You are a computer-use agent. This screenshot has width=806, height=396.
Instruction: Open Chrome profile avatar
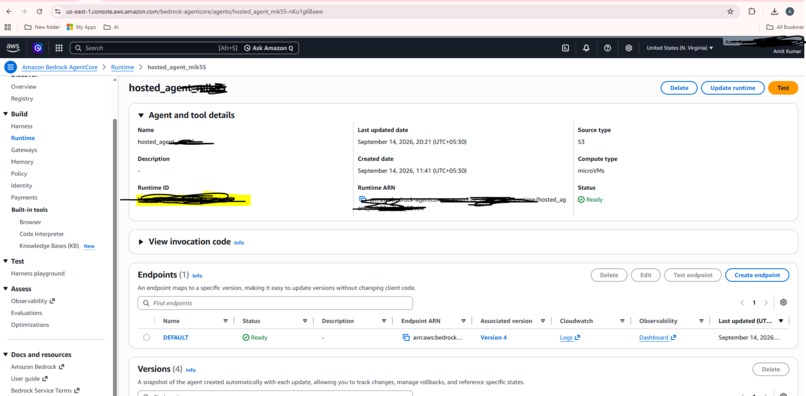790,11
